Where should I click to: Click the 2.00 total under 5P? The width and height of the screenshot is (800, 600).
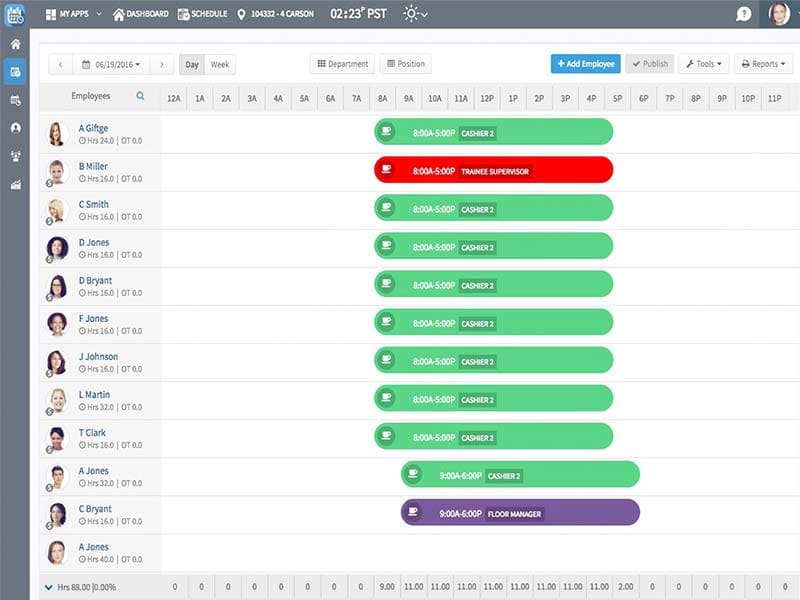pos(626,587)
